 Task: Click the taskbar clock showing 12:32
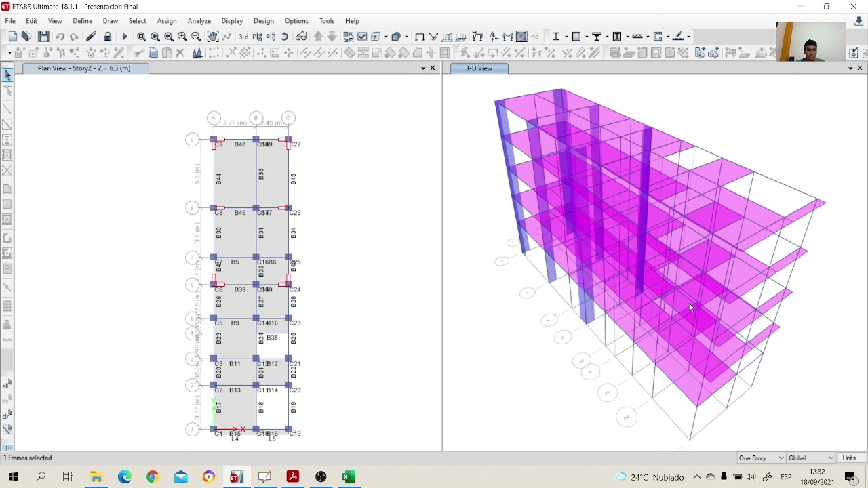(817, 477)
